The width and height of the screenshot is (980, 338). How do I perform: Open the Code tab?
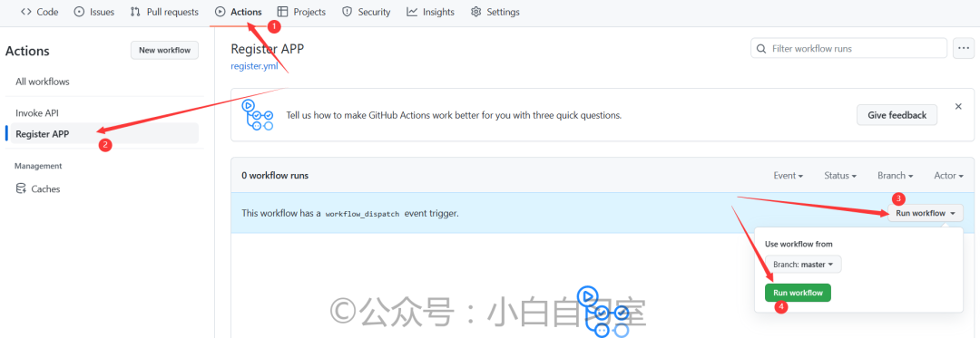click(39, 12)
